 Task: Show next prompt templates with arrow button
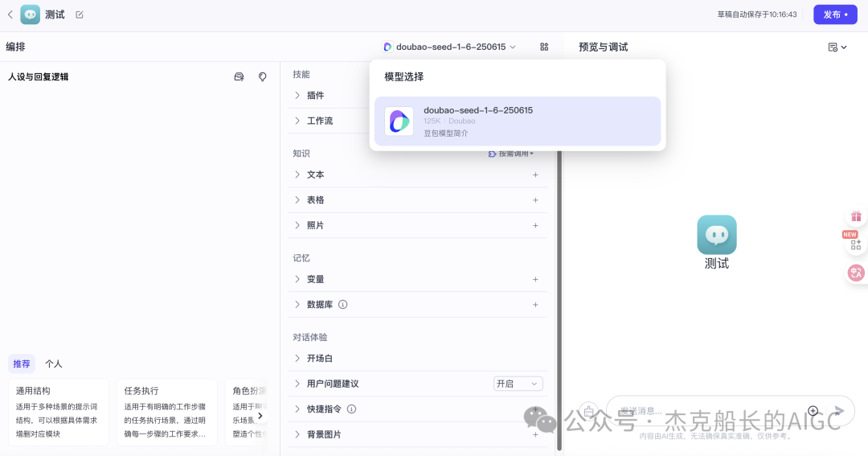(260, 416)
